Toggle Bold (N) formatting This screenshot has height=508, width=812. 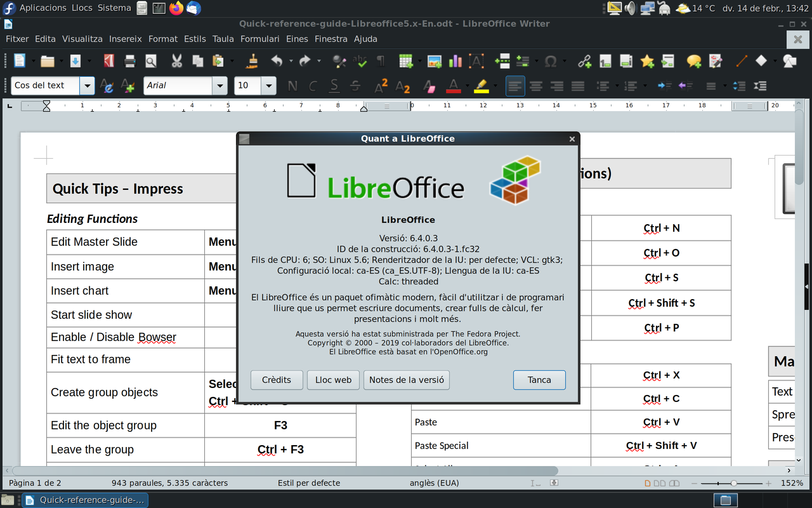[x=292, y=86]
